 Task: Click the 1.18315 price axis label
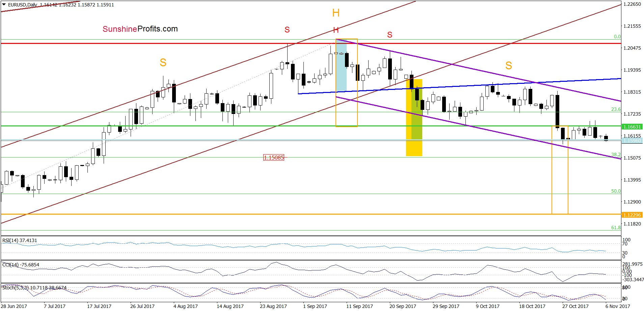tap(632, 92)
